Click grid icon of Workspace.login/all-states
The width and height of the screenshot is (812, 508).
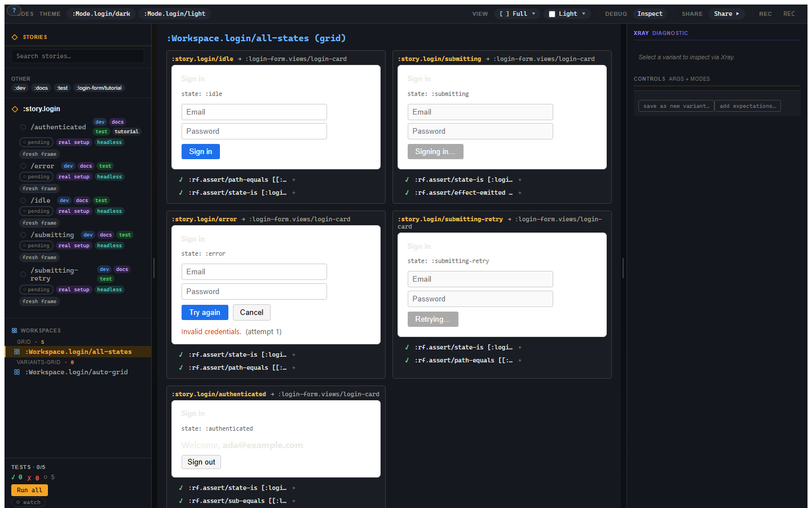click(17, 352)
